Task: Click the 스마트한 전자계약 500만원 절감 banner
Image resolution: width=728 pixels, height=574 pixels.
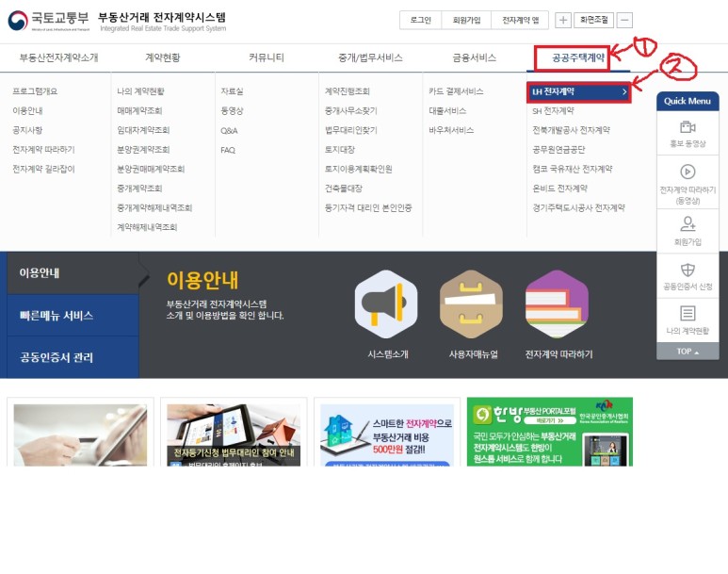Action: [x=387, y=432]
